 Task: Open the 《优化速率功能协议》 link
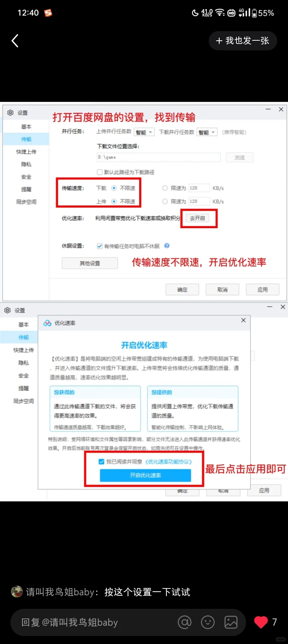tap(168, 461)
